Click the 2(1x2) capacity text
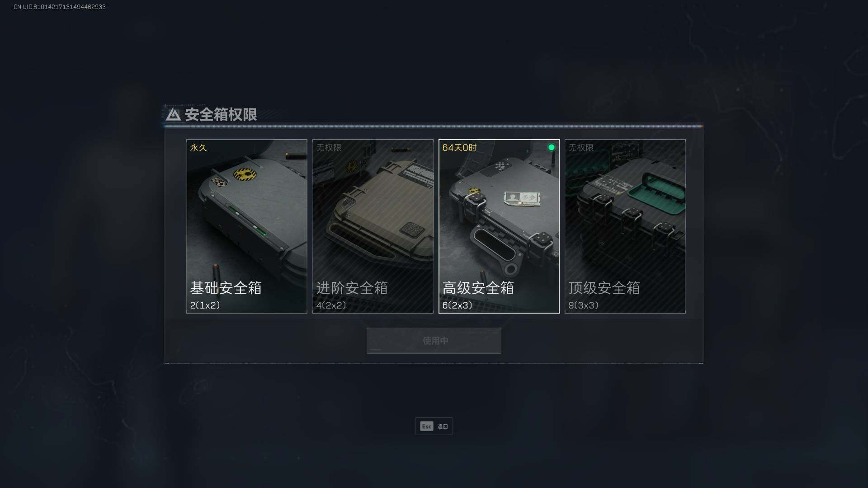868x488 pixels. click(205, 305)
